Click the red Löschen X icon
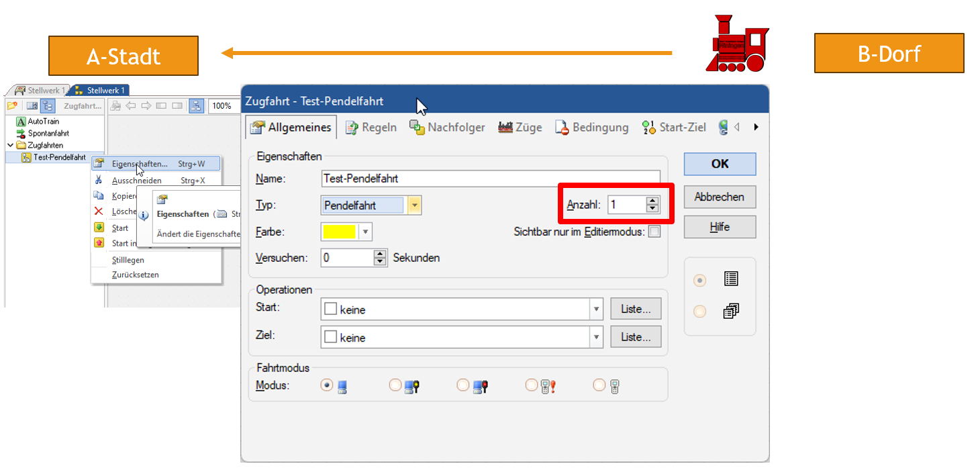Viewport: 980px width, 472px height. pyautogui.click(x=99, y=211)
